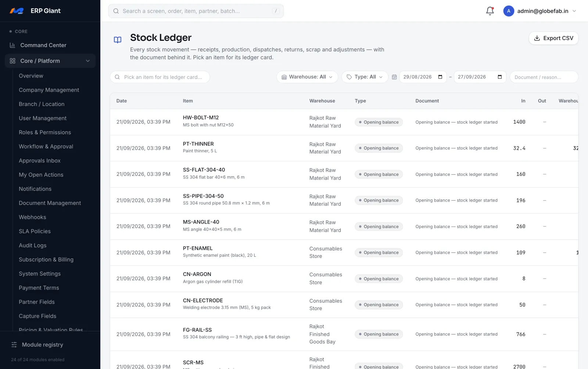Screen dimensions: 588x369
Task: Click the search magnifier icon in top bar
Action: (x=116, y=11)
